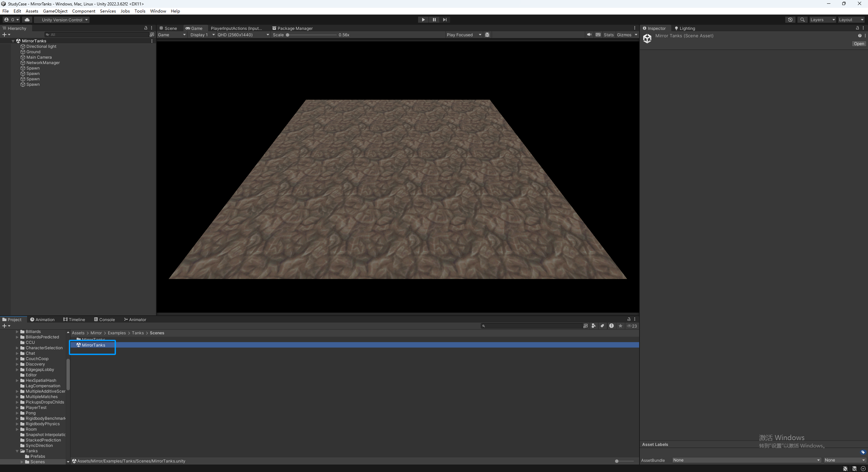
Task: Click the Game view Scale slider
Action: 311,35
